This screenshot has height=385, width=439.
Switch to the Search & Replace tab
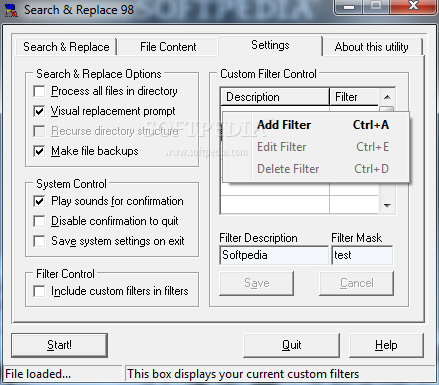pos(66,47)
